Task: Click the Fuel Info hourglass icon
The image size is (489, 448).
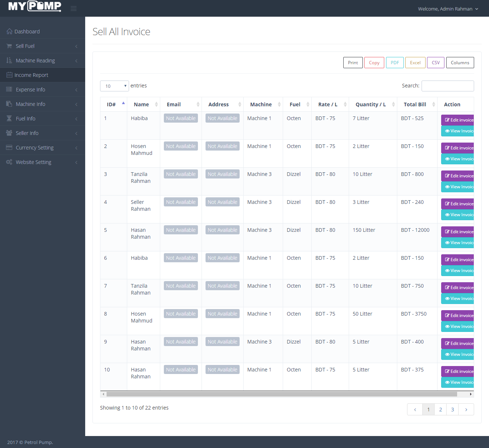Action: pyautogui.click(x=9, y=118)
